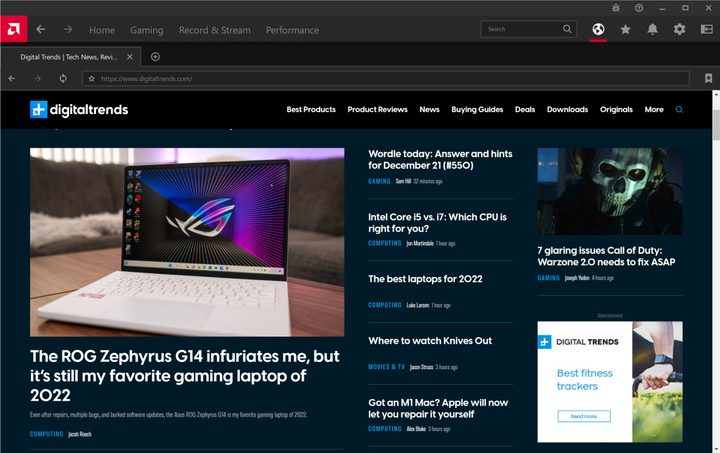Image resolution: width=720 pixels, height=453 pixels.
Task: Open the ROG Zephyrus laptop image
Action: click(187, 242)
